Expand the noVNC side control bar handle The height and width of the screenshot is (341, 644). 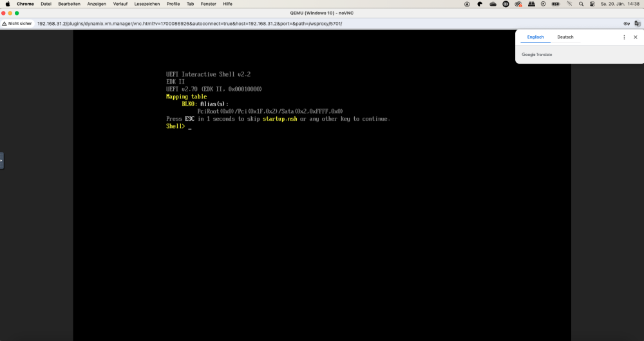click(2, 160)
